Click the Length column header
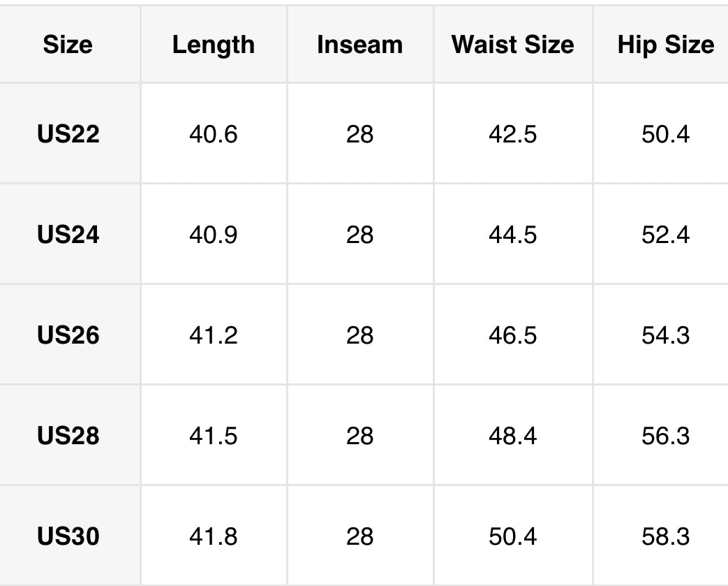728x586 pixels. (x=213, y=45)
